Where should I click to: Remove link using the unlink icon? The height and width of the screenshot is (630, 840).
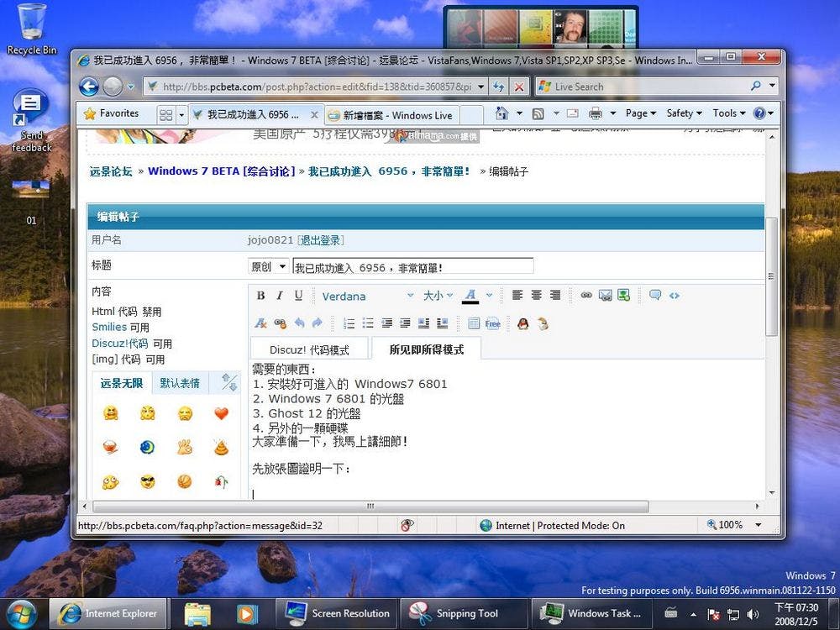(281, 323)
